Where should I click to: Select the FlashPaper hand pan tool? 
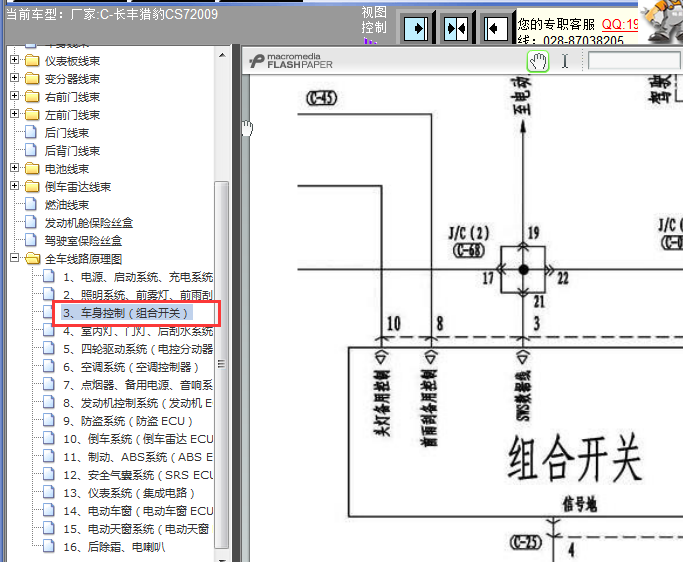click(538, 61)
